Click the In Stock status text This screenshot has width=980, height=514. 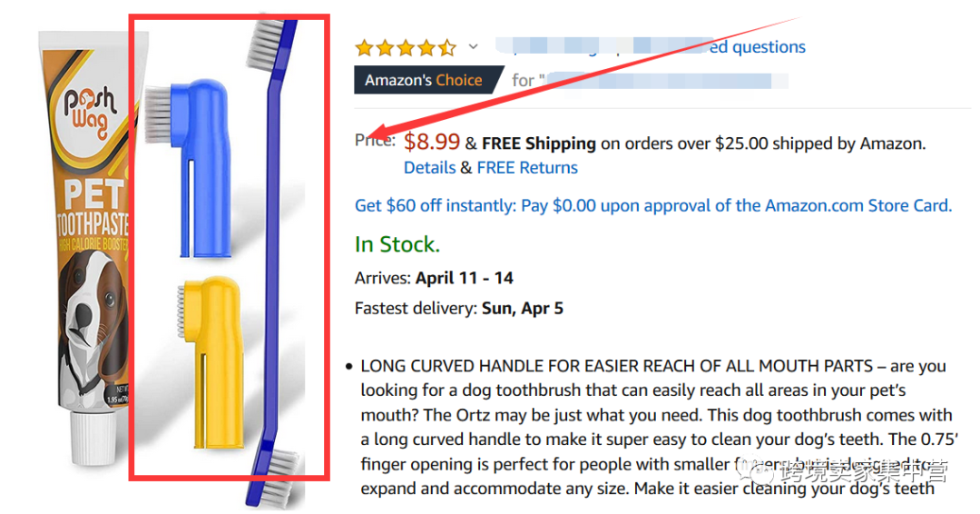[x=397, y=244]
